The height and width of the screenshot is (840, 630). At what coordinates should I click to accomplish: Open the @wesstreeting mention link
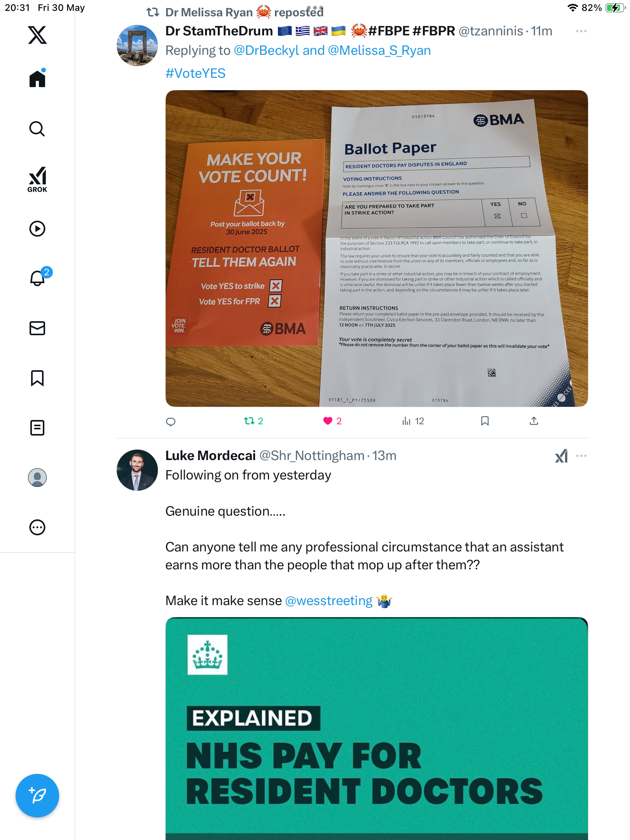(329, 601)
